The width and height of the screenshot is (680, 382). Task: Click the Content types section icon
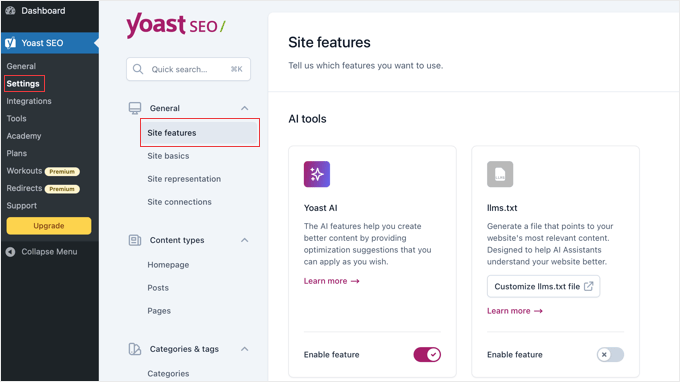pyautogui.click(x=135, y=240)
